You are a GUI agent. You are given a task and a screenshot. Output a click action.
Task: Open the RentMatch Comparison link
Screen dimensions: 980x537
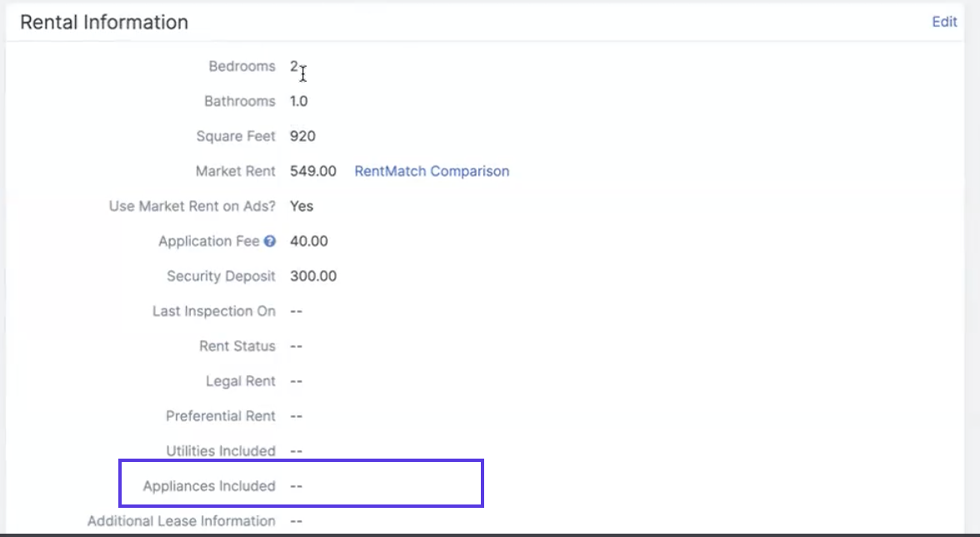(432, 171)
